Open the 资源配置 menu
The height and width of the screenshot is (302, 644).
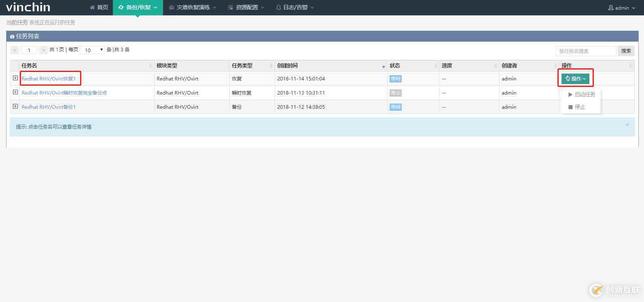click(x=246, y=7)
